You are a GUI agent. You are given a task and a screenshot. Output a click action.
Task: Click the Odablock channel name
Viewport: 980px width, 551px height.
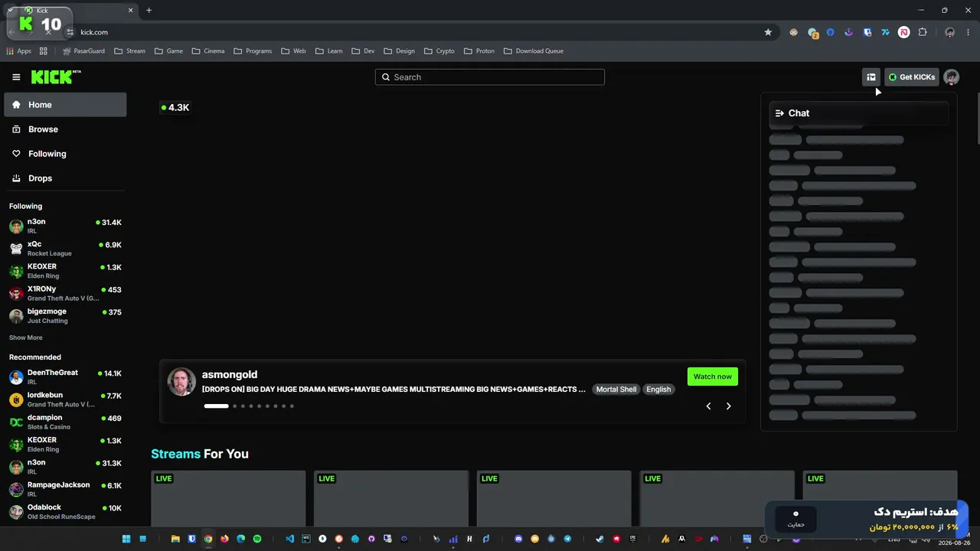point(44,507)
